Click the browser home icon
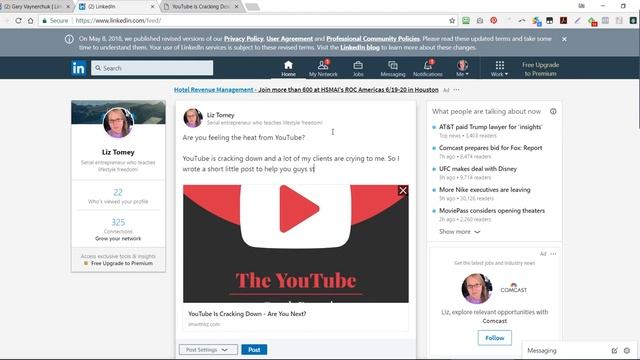The width and height of the screenshot is (640, 360). pos(31,20)
